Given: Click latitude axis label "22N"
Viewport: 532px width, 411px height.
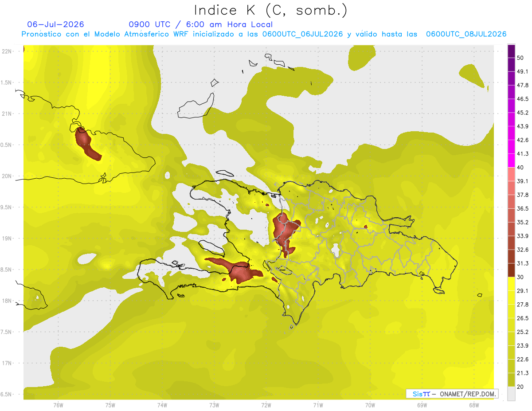Looking at the screenshot, I should 6,51.
